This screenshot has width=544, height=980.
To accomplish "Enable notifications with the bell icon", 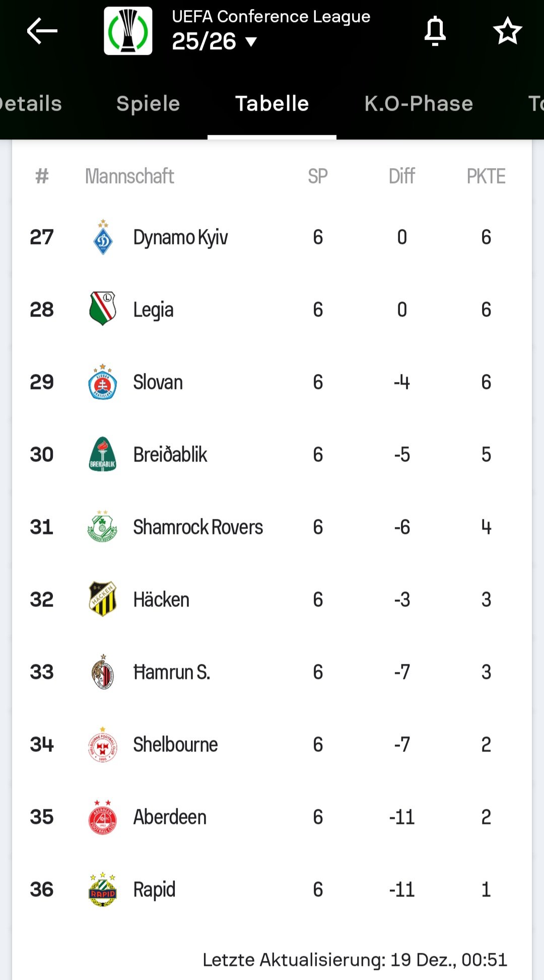I will pos(435,31).
